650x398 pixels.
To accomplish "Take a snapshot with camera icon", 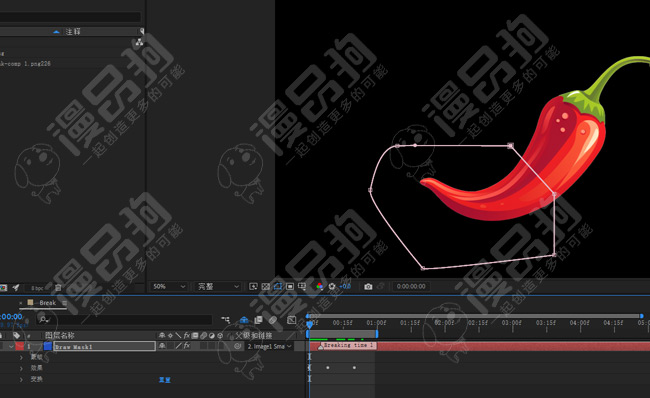I will [x=368, y=286].
